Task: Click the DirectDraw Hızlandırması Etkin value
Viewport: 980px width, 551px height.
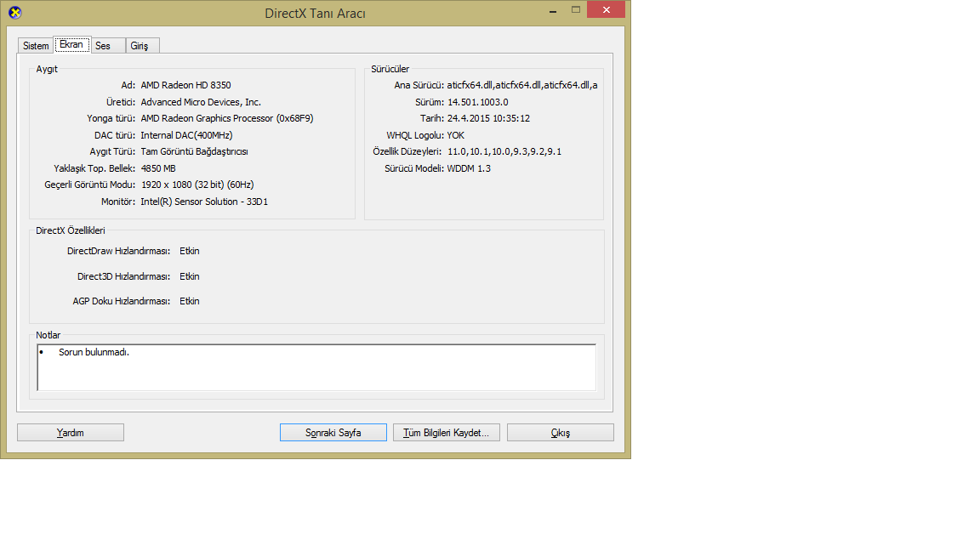Action: pos(190,251)
